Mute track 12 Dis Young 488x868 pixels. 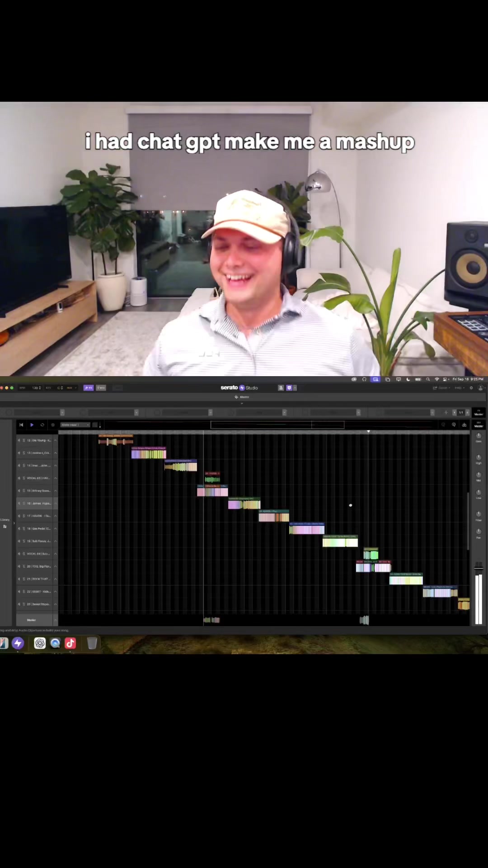click(x=19, y=440)
